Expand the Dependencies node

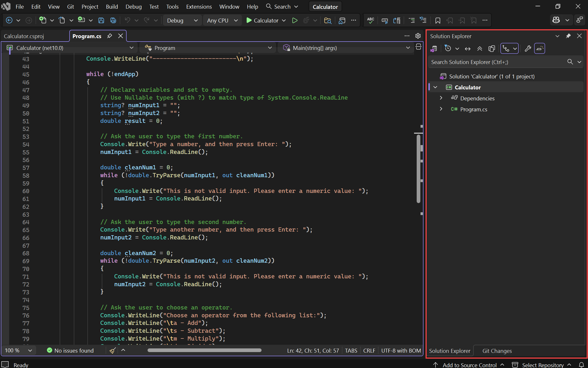[x=441, y=98]
